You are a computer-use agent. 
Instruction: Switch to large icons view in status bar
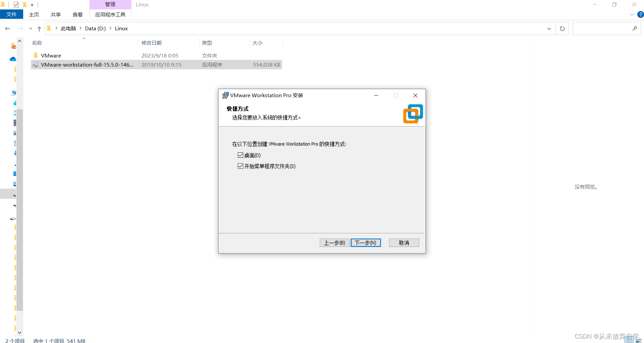[x=639, y=340]
